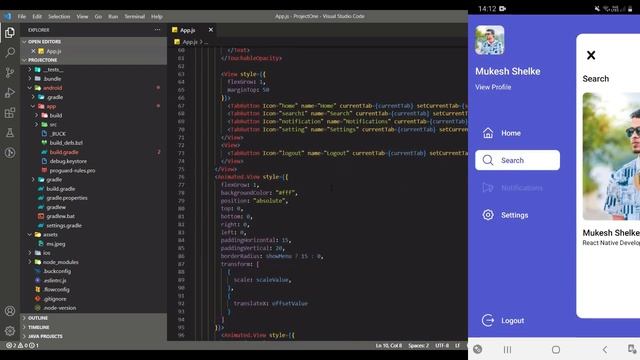Close App.js in Open Editors list
This screenshot has width=640, height=360.
click(33, 51)
